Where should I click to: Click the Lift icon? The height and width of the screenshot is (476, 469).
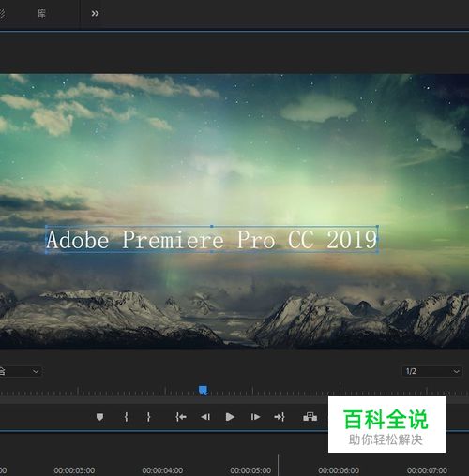coord(310,417)
